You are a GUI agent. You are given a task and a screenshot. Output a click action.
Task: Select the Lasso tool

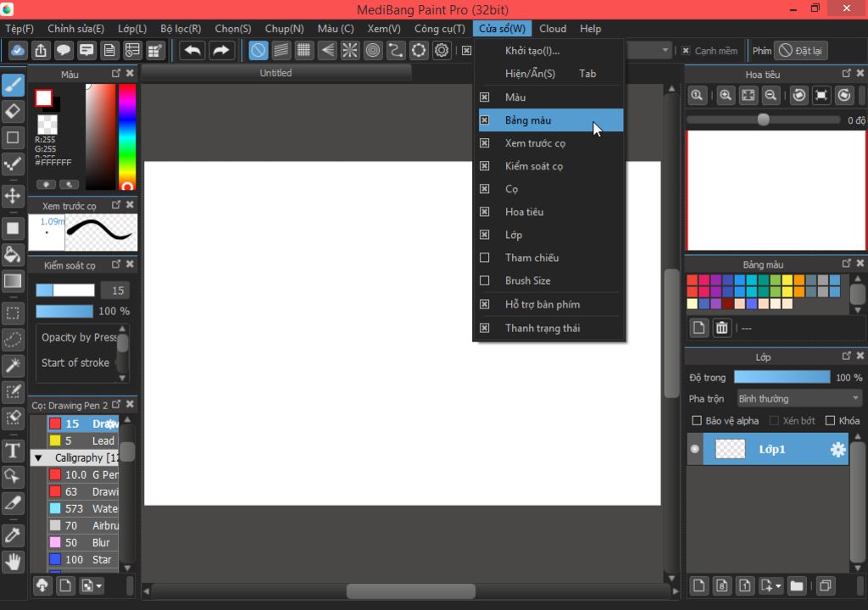pos(13,339)
